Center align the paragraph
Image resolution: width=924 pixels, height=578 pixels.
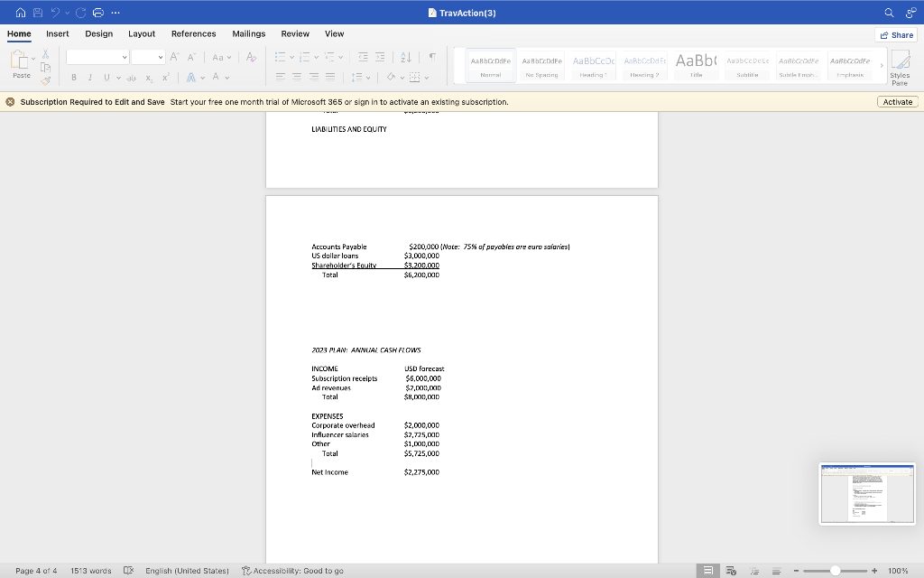coord(297,77)
